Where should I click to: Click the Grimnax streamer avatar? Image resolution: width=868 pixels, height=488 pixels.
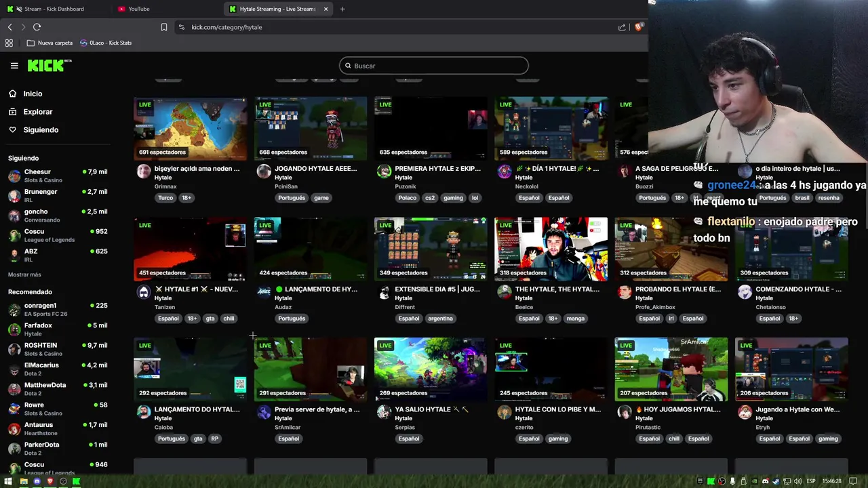pos(144,171)
